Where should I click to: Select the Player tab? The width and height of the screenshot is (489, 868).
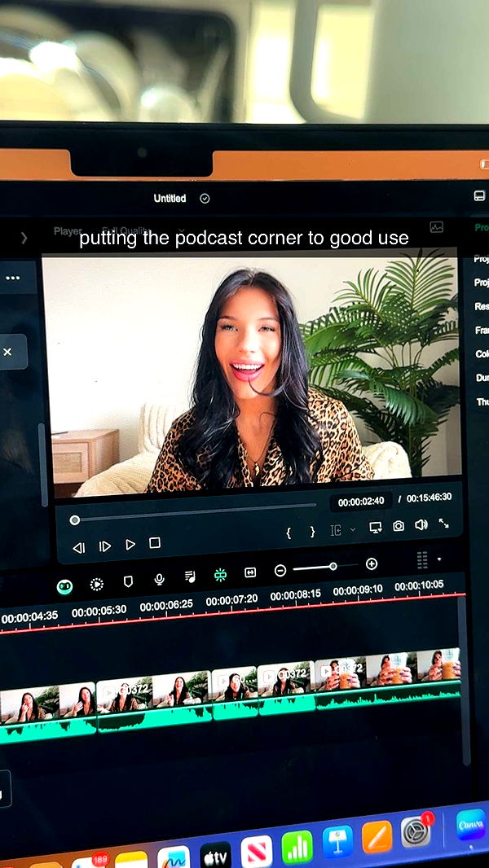pos(68,231)
